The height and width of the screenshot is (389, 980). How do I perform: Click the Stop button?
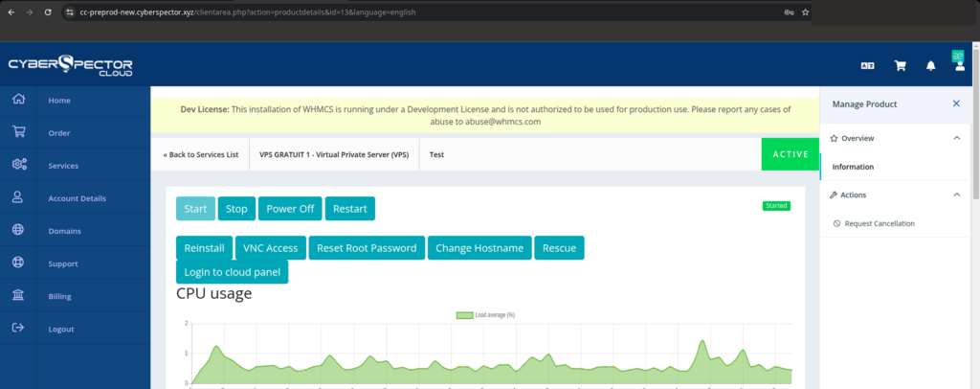click(x=236, y=209)
